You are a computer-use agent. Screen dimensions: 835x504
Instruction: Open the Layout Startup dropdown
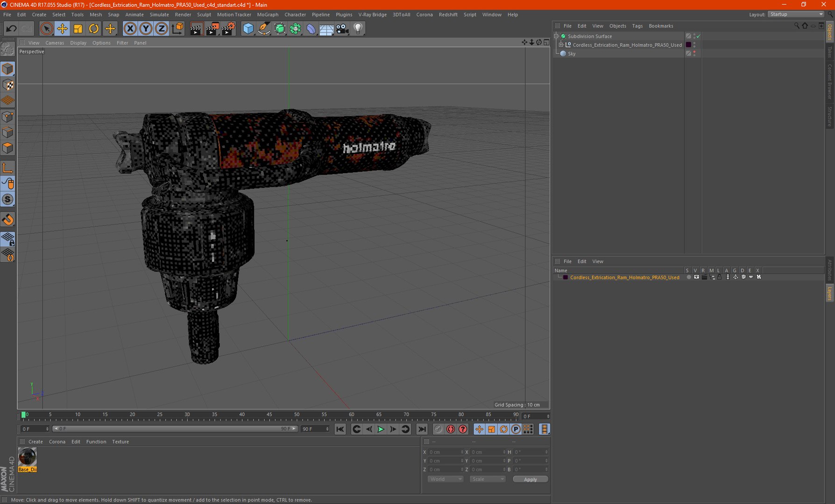coord(796,14)
